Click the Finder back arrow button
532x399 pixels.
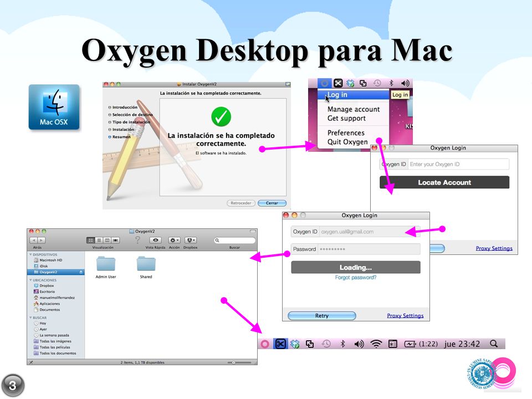pyautogui.click(x=34, y=240)
